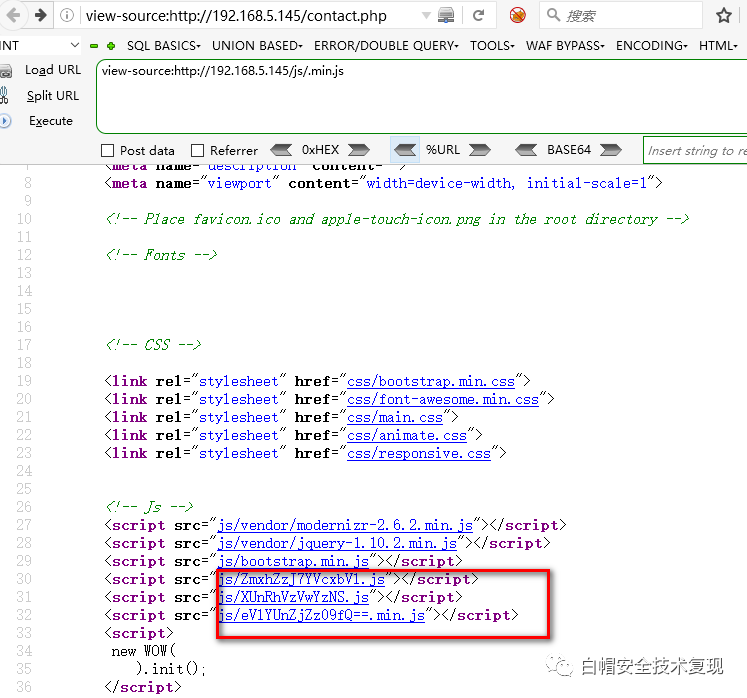747x698 pixels.
Task: Open the js/XUnRhVzVwYzNS.js link
Action: (x=293, y=598)
